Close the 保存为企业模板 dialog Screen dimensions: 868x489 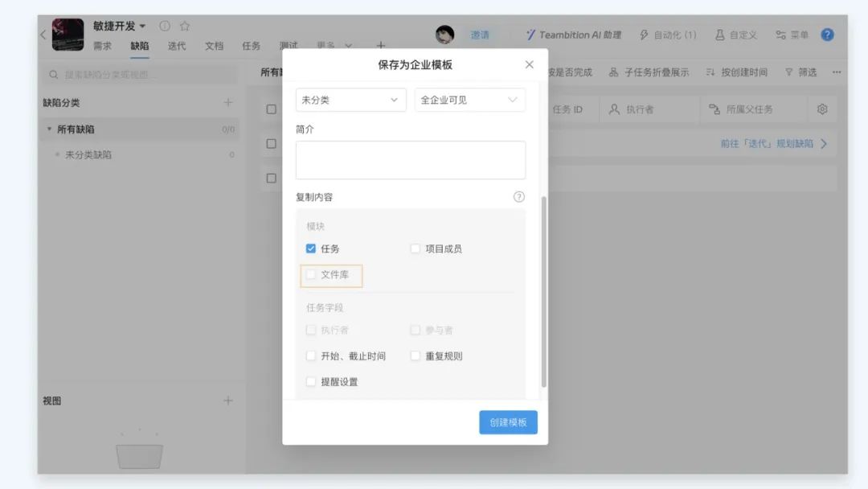pos(529,64)
